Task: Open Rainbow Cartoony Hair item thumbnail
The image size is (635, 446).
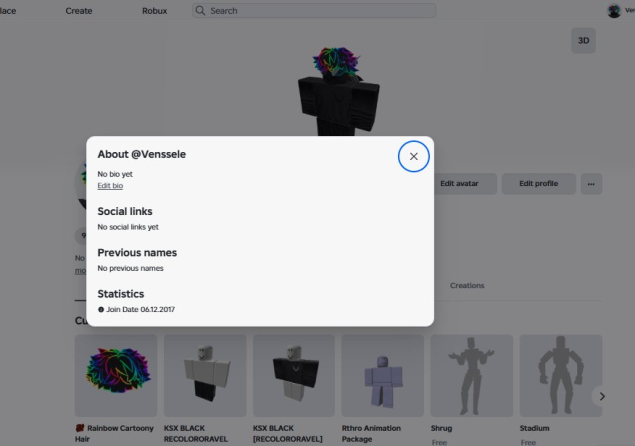Action: click(116, 376)
